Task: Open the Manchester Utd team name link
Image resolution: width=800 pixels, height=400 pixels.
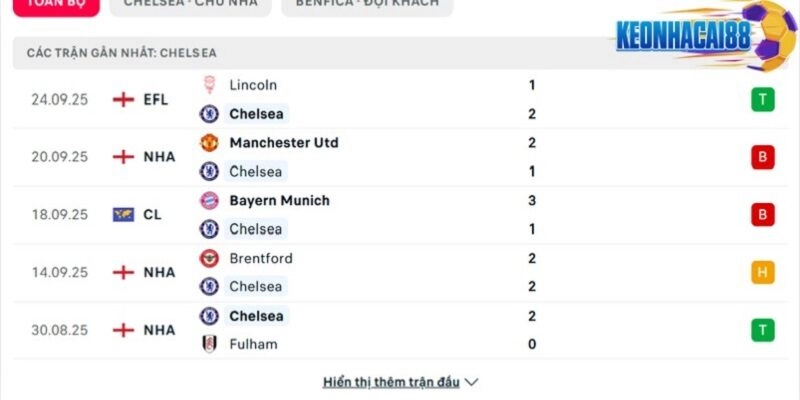Action: click(283, 143)
